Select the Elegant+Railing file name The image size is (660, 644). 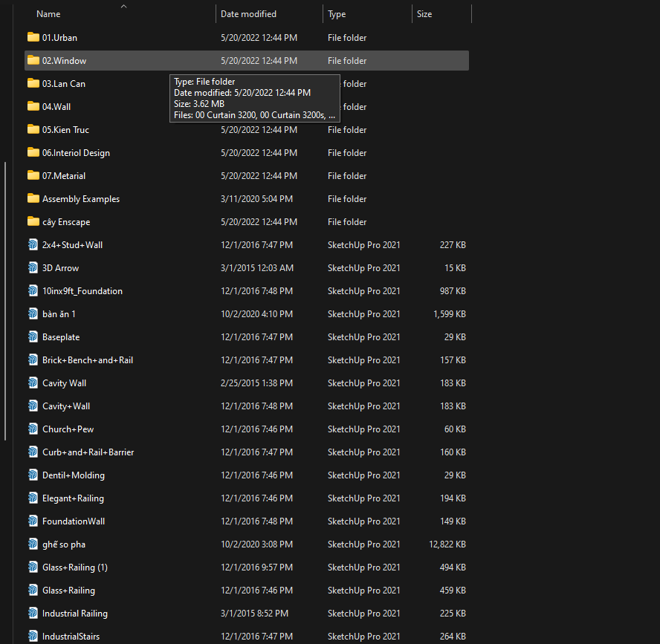73,498
